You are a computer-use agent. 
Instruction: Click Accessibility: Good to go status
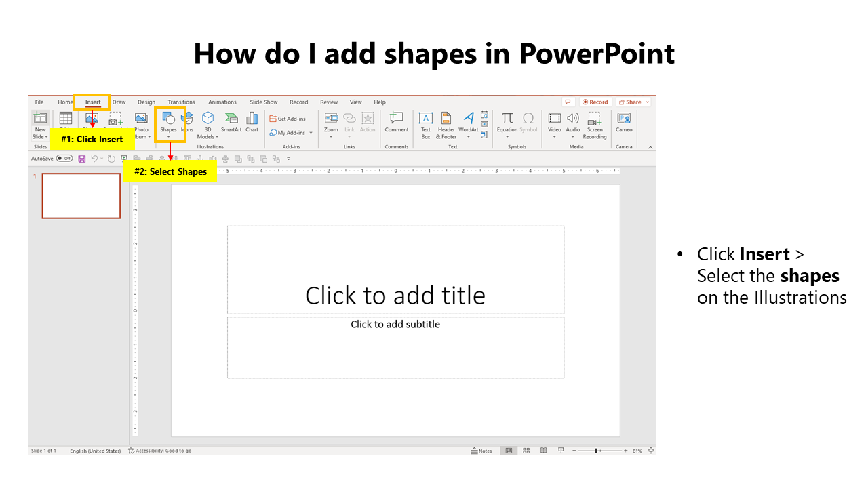[x=160, y=451]
